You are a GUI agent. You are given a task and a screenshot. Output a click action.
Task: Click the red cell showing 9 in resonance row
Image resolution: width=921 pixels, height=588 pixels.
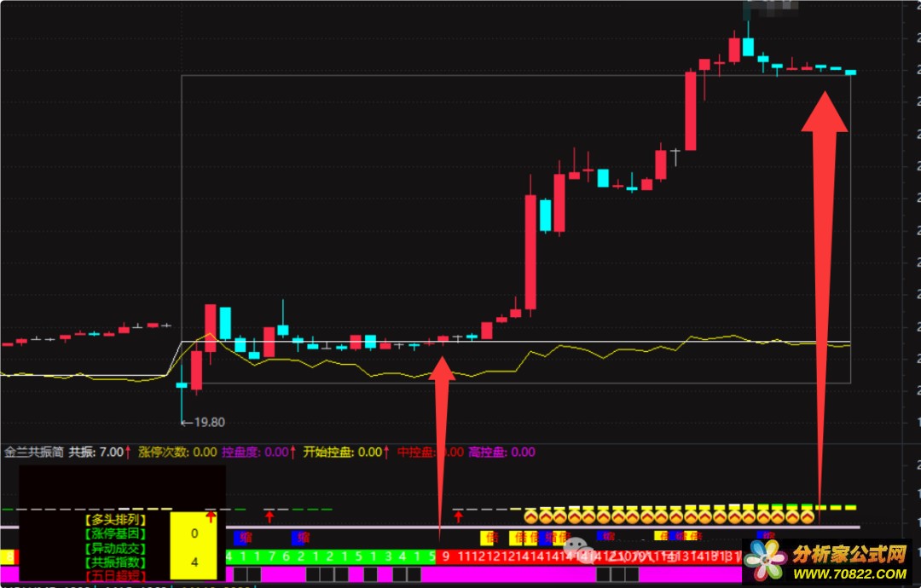(446, 556)
